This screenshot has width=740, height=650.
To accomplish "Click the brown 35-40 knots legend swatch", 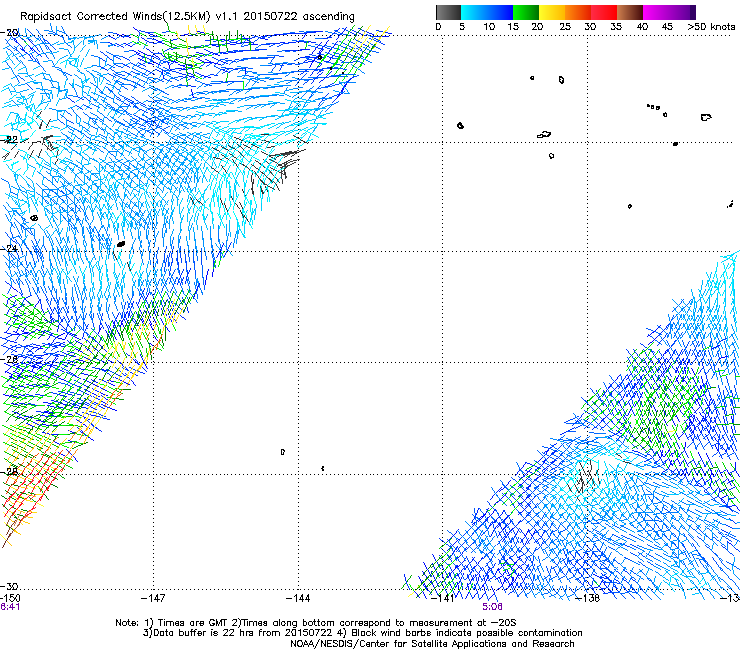I will click(x=630, y=12).
